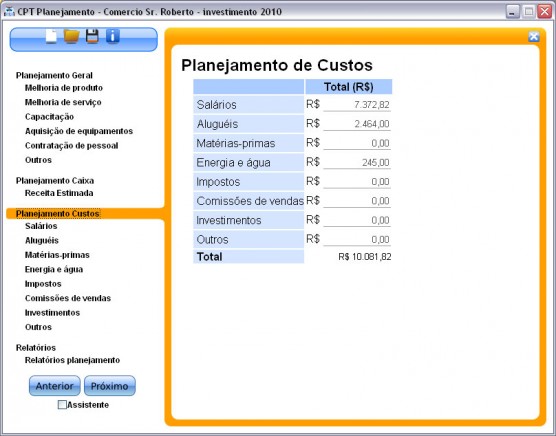Viewport: 556px width, 436px height.
Task: Go back with Anterior button
Action: 55,386
